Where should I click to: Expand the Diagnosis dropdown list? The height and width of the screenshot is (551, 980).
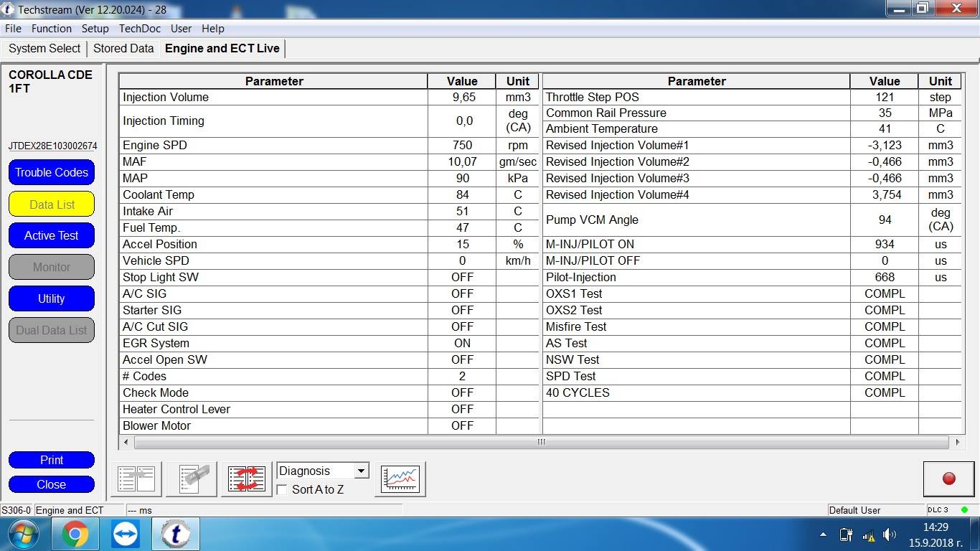tap(361, 471)
